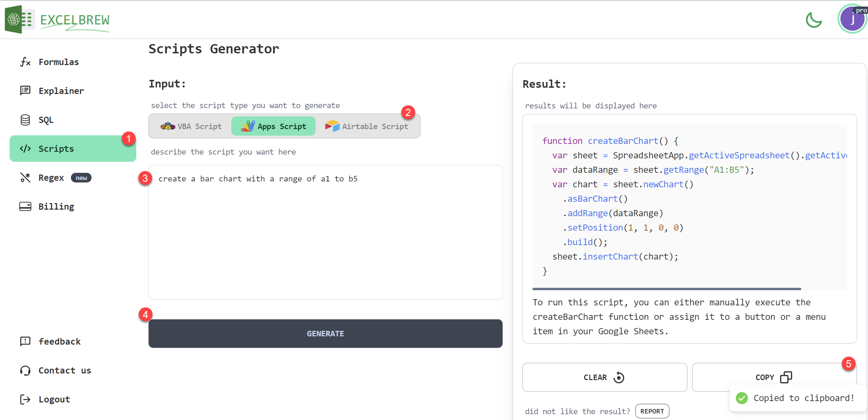The height and width of the screenshot is (420, 868).
Task: Click the code block horizontal scrollbar
Action: click(666, 289)
